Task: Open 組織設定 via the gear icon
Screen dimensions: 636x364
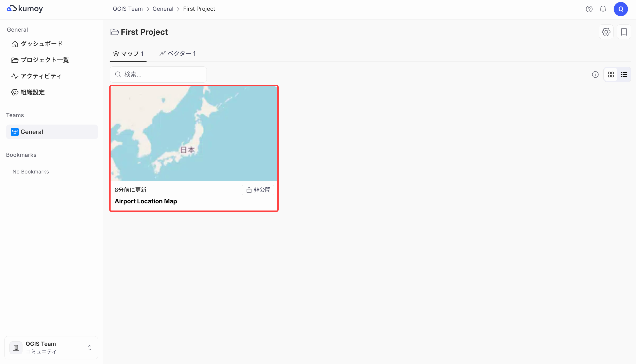Action: 32,92
